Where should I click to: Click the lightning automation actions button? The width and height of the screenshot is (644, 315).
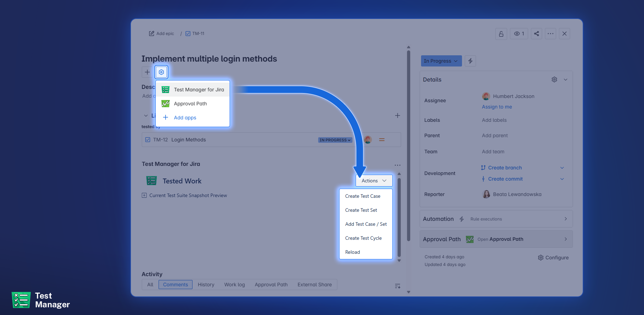pos(470,61)
